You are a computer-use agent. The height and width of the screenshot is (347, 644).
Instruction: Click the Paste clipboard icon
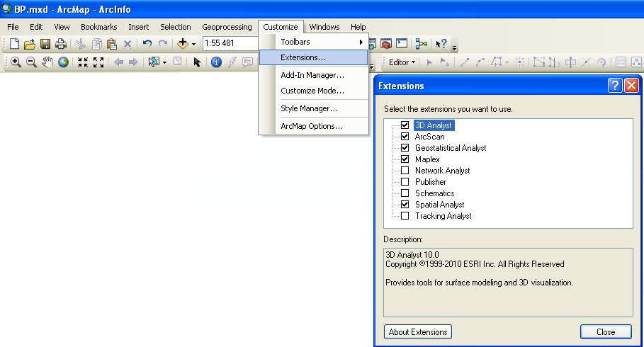(x=112, y=43)
